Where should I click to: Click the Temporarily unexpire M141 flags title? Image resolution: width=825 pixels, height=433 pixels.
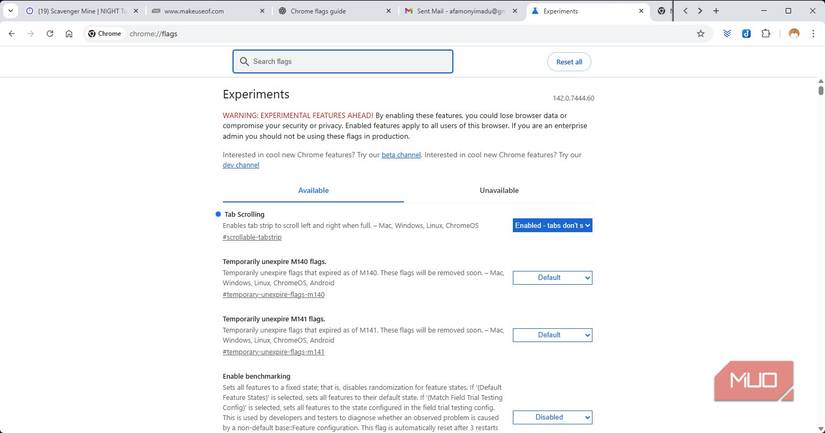point(274,319)
